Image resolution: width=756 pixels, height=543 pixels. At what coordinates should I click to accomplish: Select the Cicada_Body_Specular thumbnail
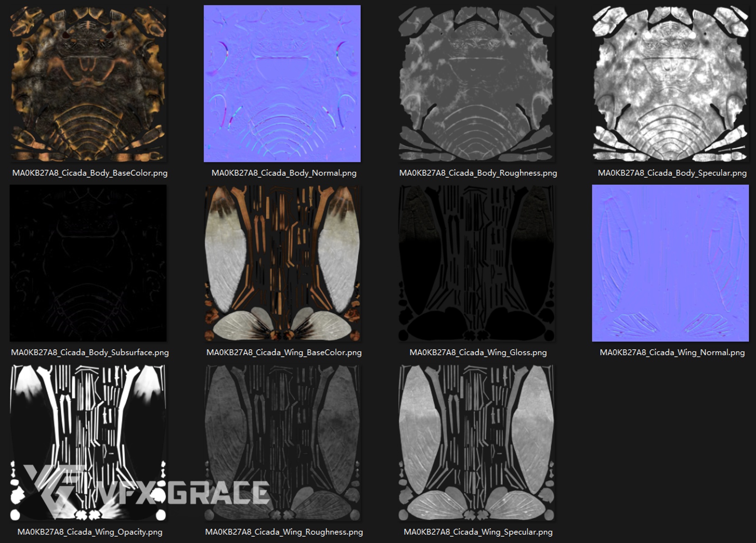click(671, 84)
